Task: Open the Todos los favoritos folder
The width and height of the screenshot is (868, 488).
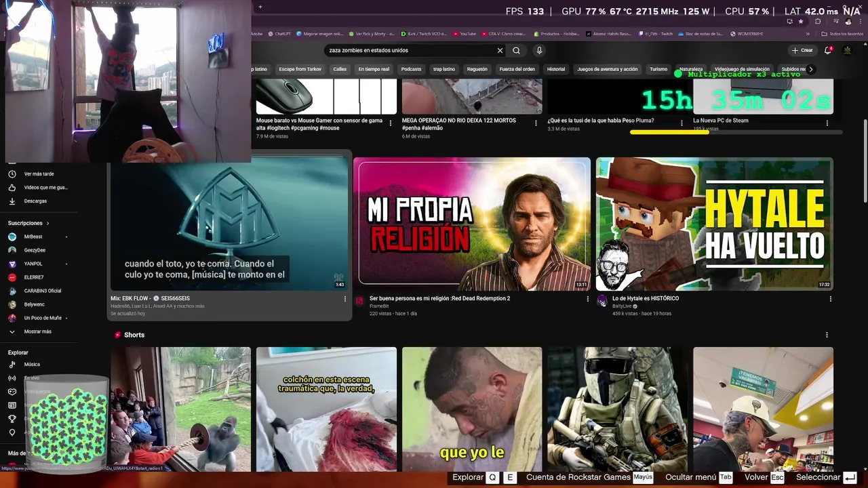Action: point(842,33)
